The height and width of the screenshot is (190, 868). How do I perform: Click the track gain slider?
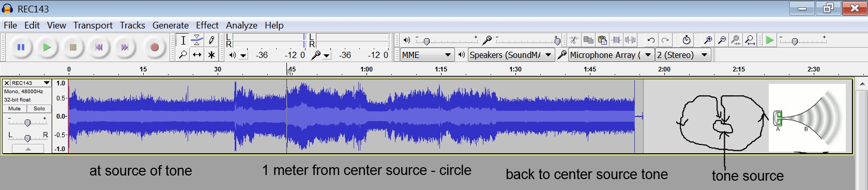(x=27, y=122)
